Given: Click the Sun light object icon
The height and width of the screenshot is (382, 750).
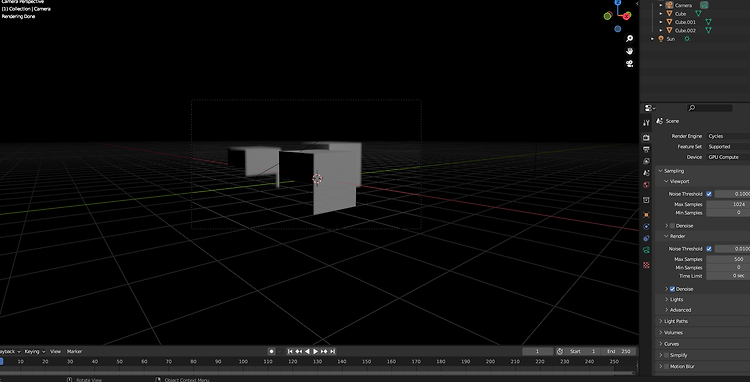Looking at the screenshot, I should 661,39.
